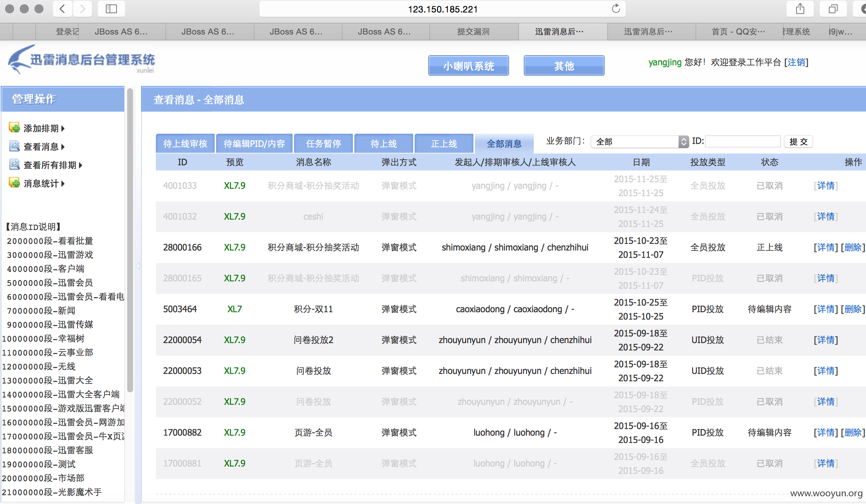Image resolution: width=866 pixels, height=504 pixels.
Task: Switch to the 待编辑PID/内容 tab
Action: tap(254, 144)
